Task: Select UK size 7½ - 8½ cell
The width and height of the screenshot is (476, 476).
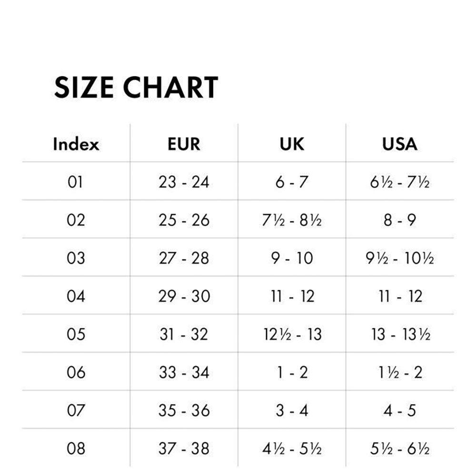Action: tap(292, 220)
